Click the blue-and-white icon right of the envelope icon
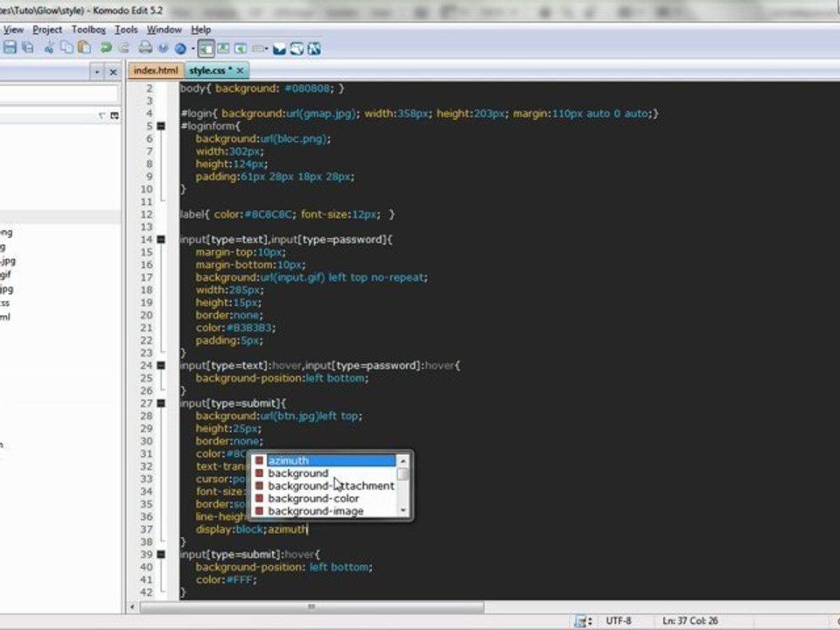Viewport: 840px width, 630px height. [297, 49]
